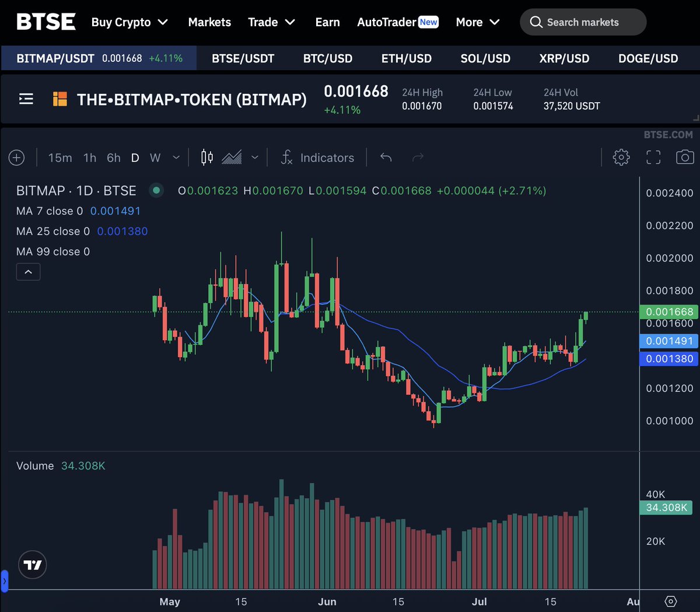Click the 34.308K volume axis label
Image resolution: width=700 pixels, height=612 pixels.
[666, 508]
